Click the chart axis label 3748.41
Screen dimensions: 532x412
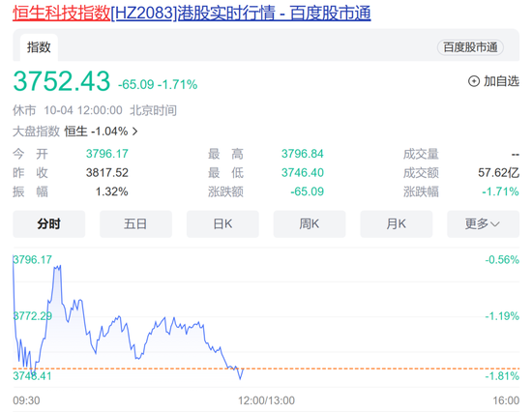pyautogui.click(x=32, y=376)
